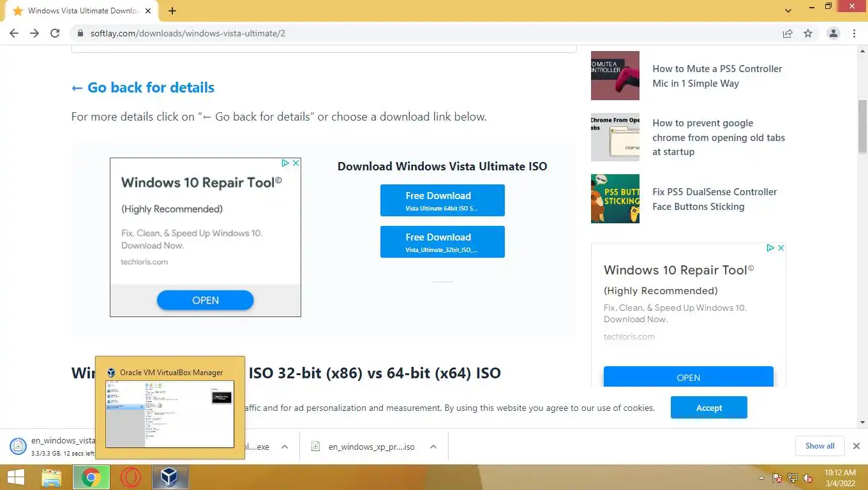Reload the softlay page
The image size is (868, 490).
(55, 33)
